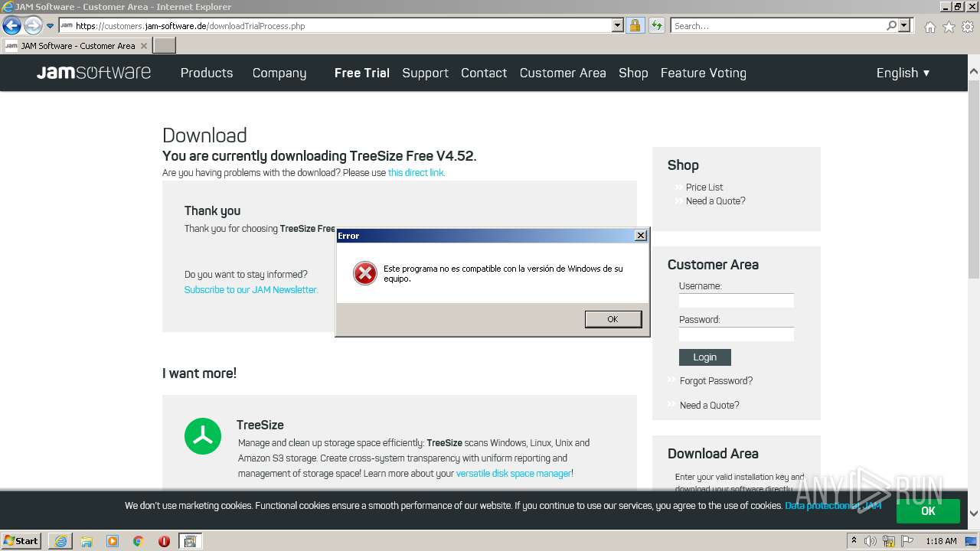Click the taskbar clock 1:18 AM
Screen dimensions: 980x551
tap(941, 541)
